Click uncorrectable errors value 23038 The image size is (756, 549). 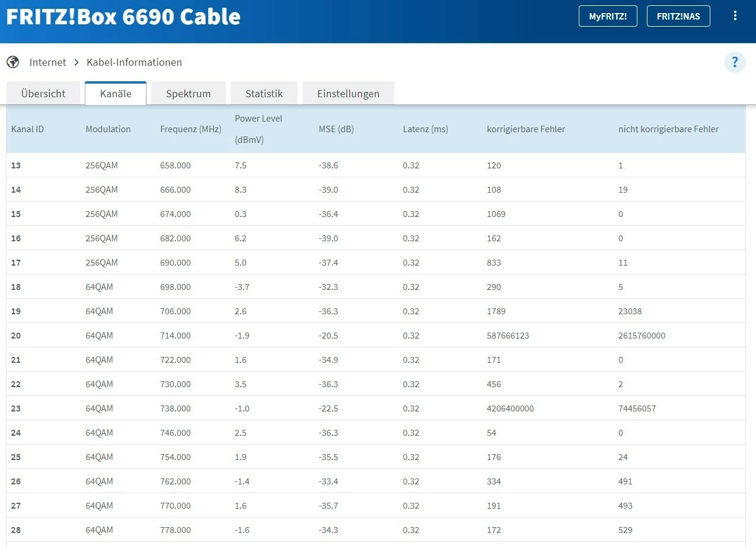tap(630, 311)
